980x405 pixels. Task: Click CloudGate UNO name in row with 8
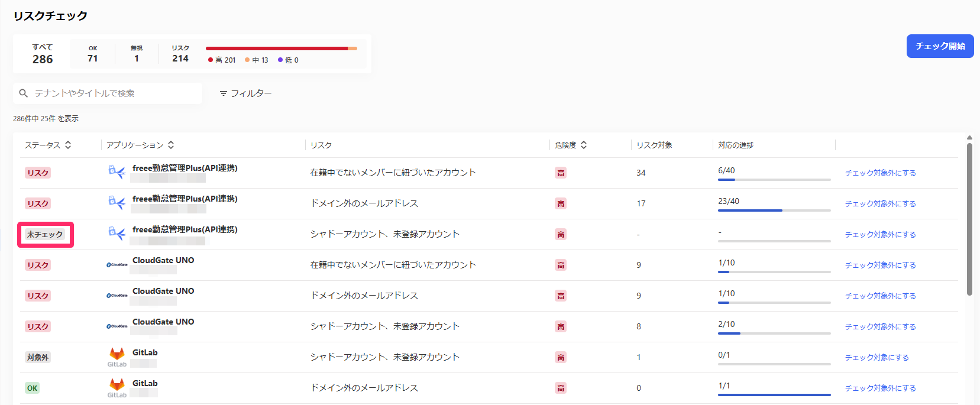coord(163,322)
